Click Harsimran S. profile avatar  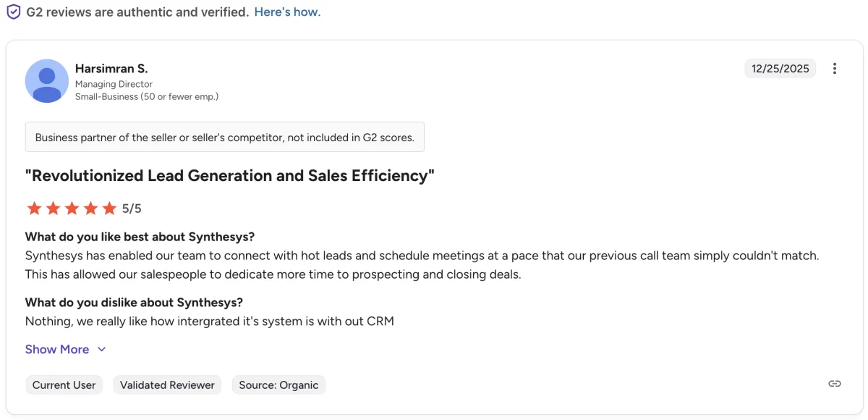click(x=47, y=80)
